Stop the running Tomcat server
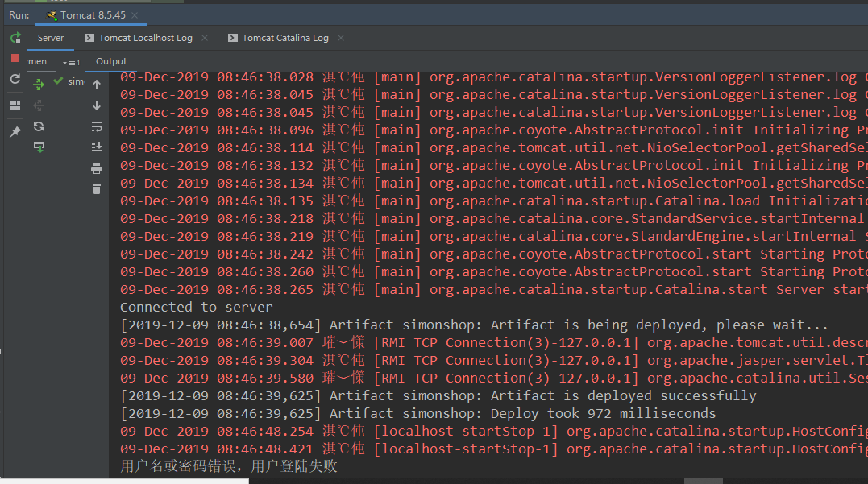Image resolution: width=868 pixels, height=484 pixels. click(x=15, y=58)
